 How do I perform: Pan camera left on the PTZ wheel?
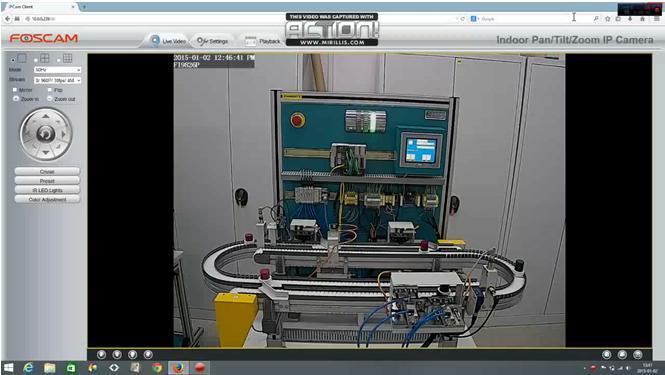coord(28,134)
